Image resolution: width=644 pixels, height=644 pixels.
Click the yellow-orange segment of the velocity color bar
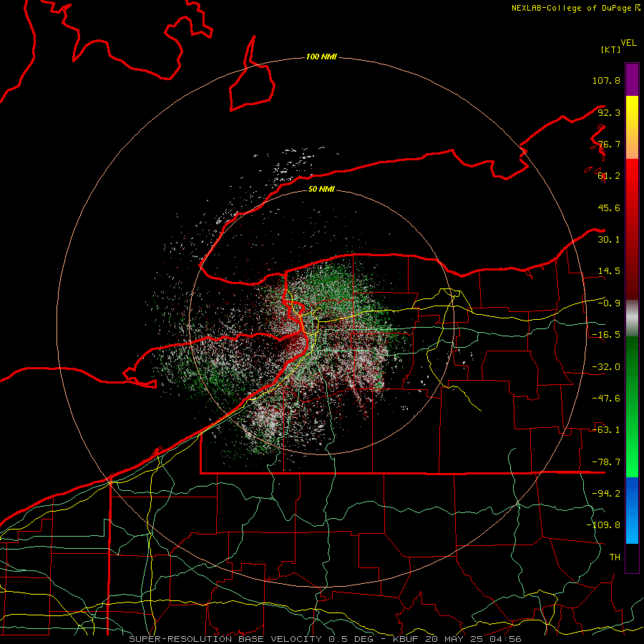pyautogui.click(x=632, y=127)
